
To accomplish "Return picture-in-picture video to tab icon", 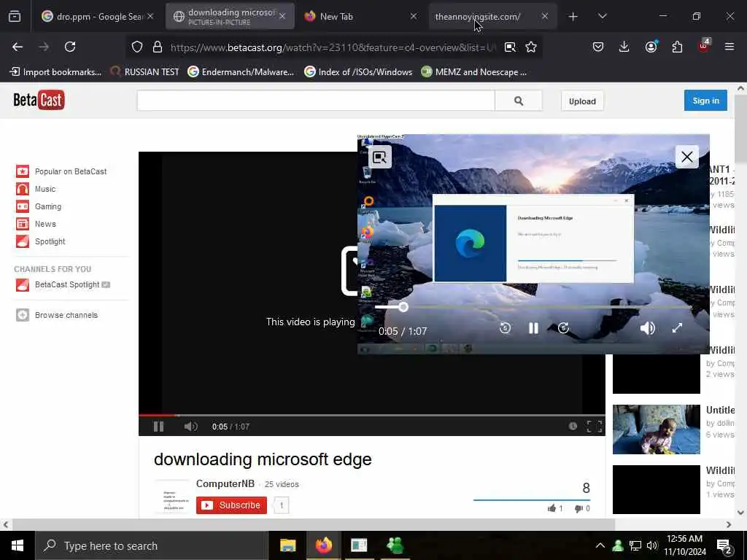I will pos(379,157).
